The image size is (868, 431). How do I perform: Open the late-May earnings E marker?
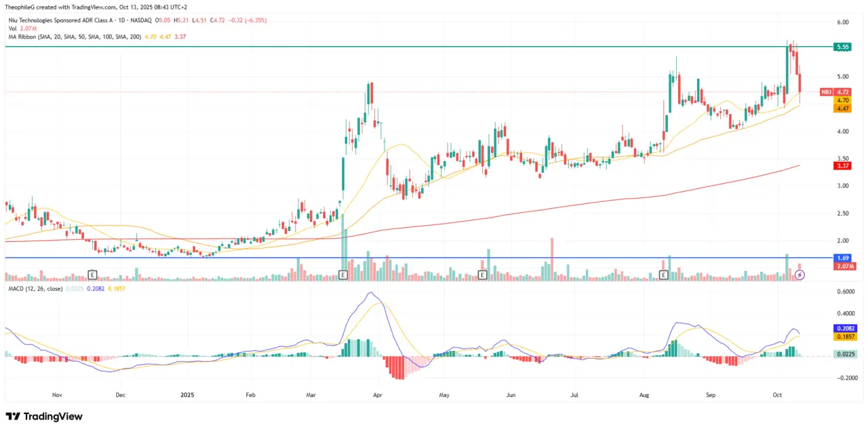tap(482, 274)
